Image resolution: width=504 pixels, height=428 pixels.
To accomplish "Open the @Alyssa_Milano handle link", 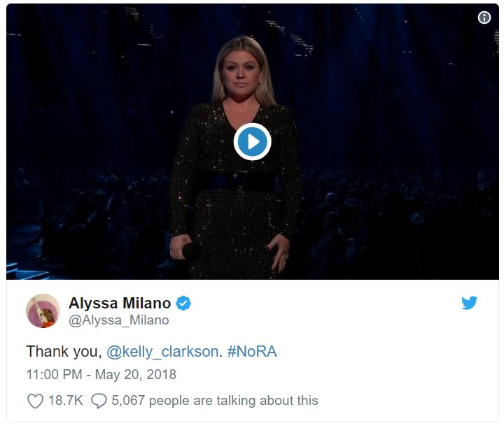I will click(x=118, y=320).
